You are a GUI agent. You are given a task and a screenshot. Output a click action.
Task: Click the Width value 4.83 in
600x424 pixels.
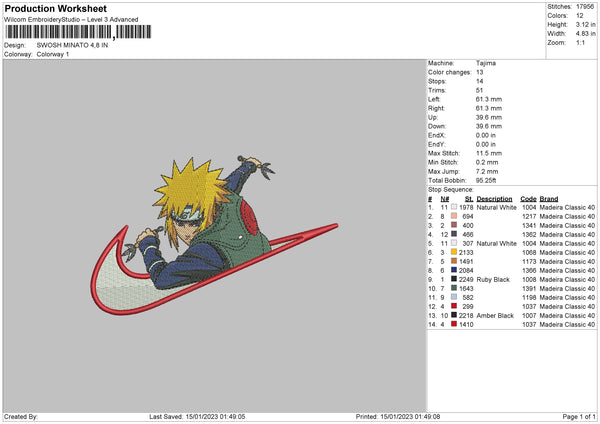coord(585,34)
